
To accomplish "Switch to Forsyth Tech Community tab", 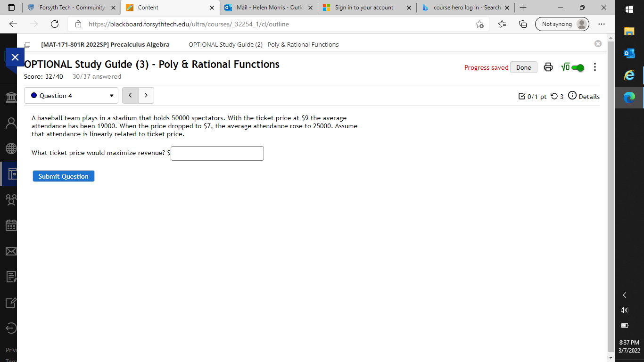I will [72, 8].
